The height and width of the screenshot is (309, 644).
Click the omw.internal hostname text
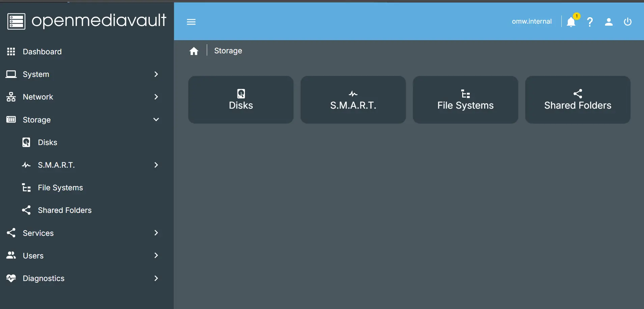[532, 22]
